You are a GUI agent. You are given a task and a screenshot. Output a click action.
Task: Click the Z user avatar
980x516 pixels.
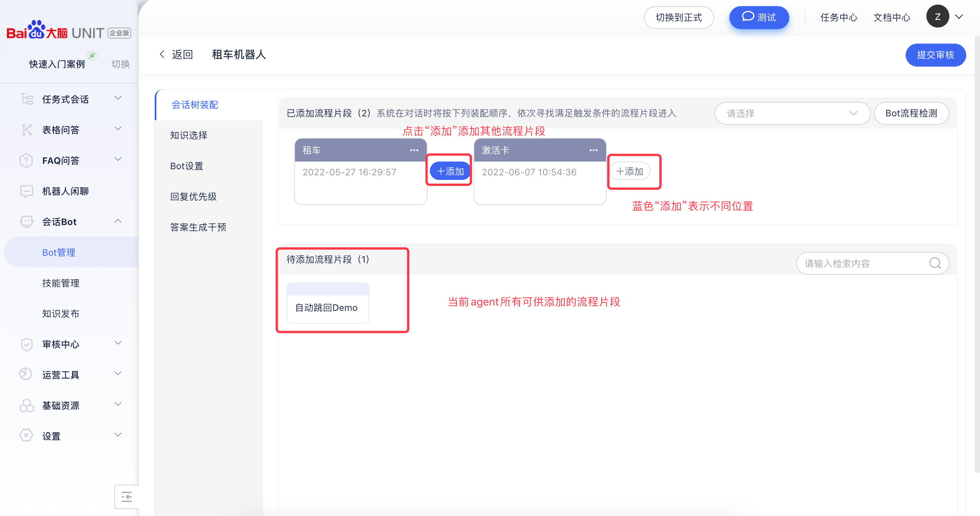coord(937,16)
